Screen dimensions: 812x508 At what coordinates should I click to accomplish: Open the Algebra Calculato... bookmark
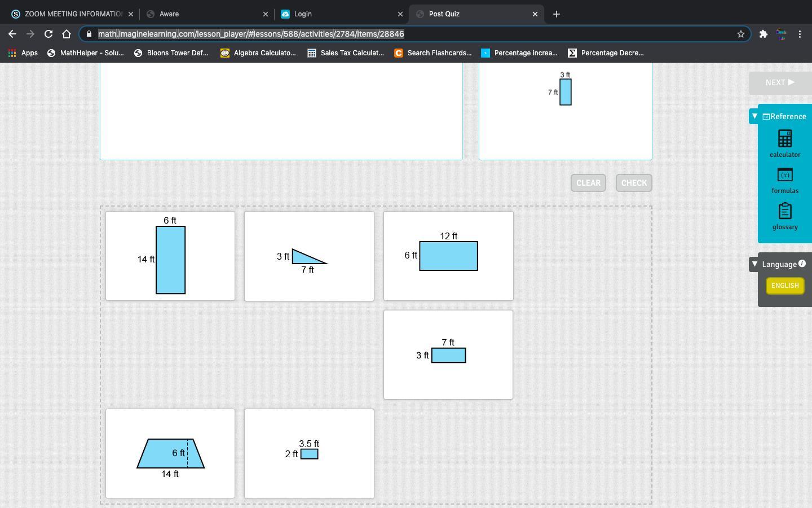(x=258, y=53)
